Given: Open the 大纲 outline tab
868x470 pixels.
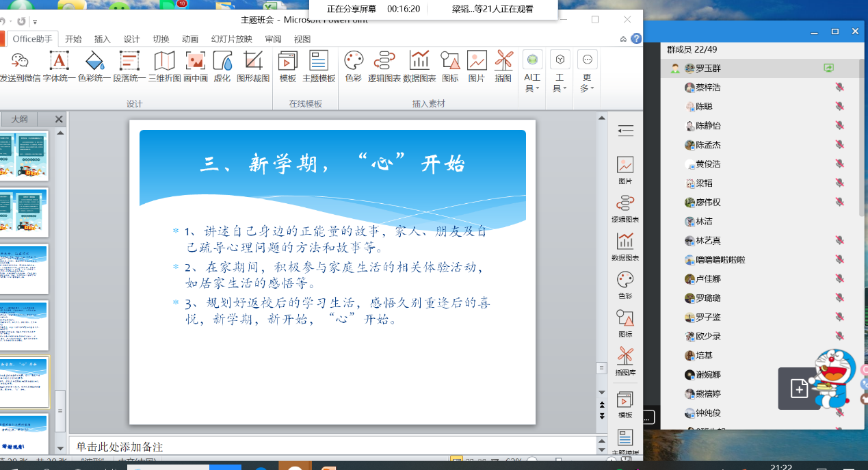Looking at the screenshot, I should (x=20, y=119).
